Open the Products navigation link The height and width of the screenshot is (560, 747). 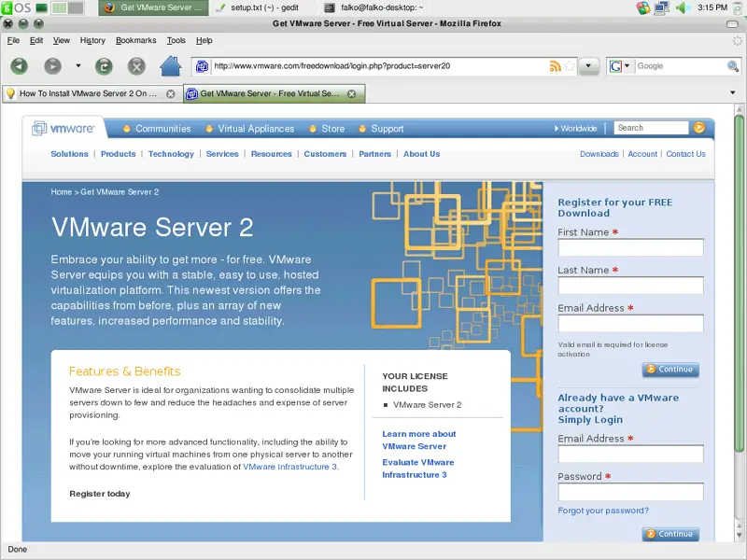(119, 154)
